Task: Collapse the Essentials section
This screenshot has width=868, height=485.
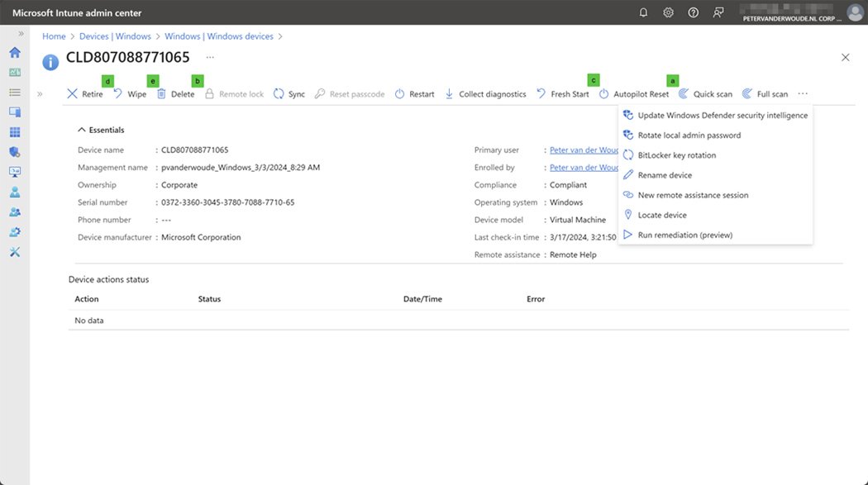Action: coord(100,130)
